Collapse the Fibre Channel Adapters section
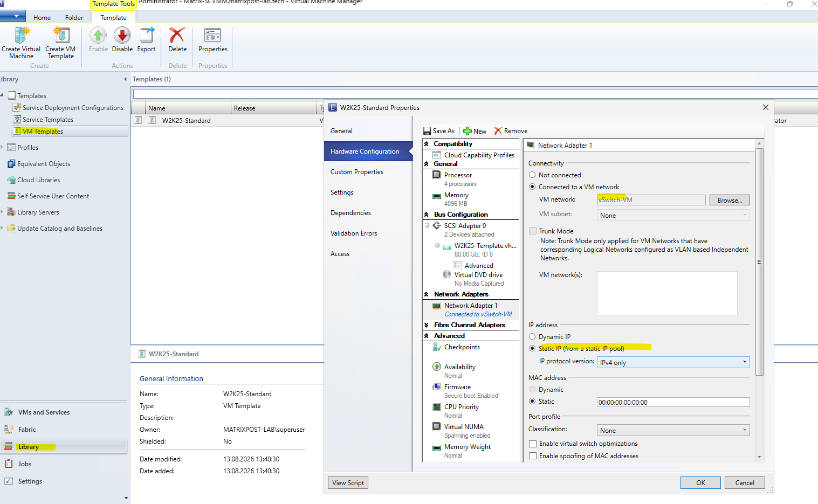818x504 pixels. pyautogui.click(x=427, y=325)
